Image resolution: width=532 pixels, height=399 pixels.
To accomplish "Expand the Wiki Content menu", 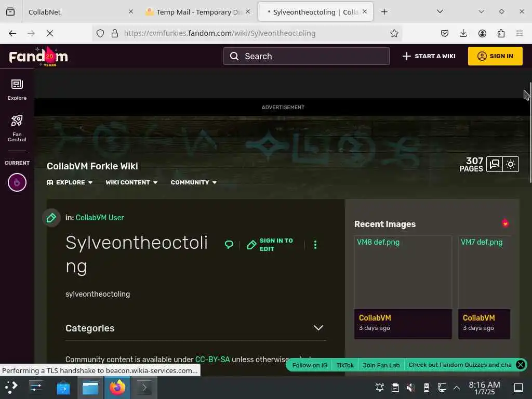I will (131, 182).
